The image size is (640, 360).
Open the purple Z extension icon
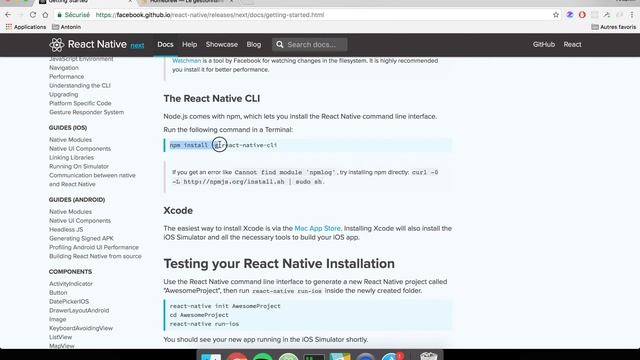click(x=569, y=15)
